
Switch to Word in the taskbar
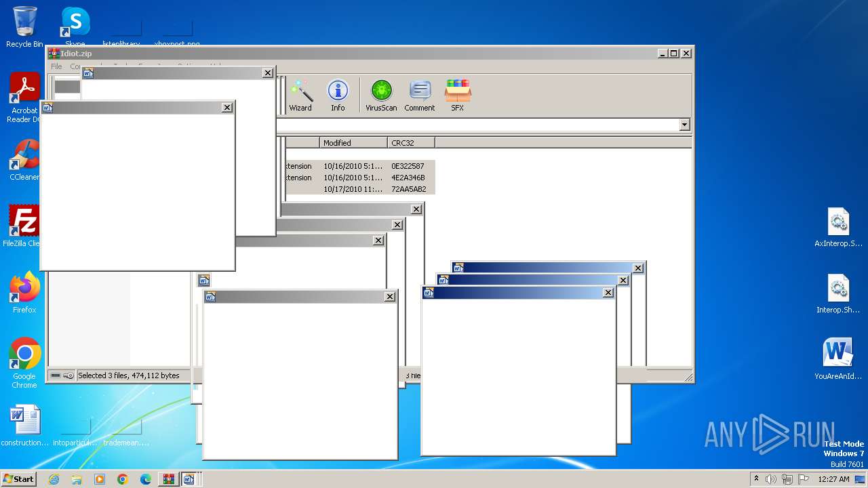click(x=189, y=479)
